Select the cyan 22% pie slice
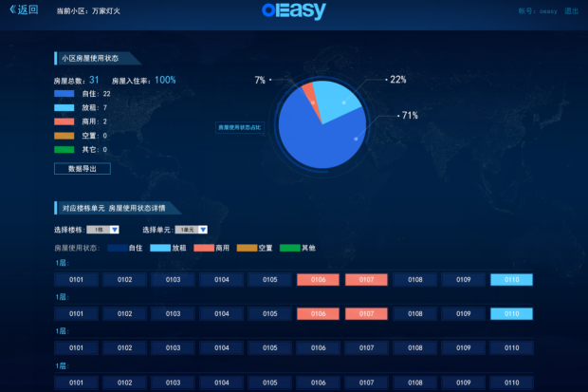This screenshot has height=392, width=588. 340,100
